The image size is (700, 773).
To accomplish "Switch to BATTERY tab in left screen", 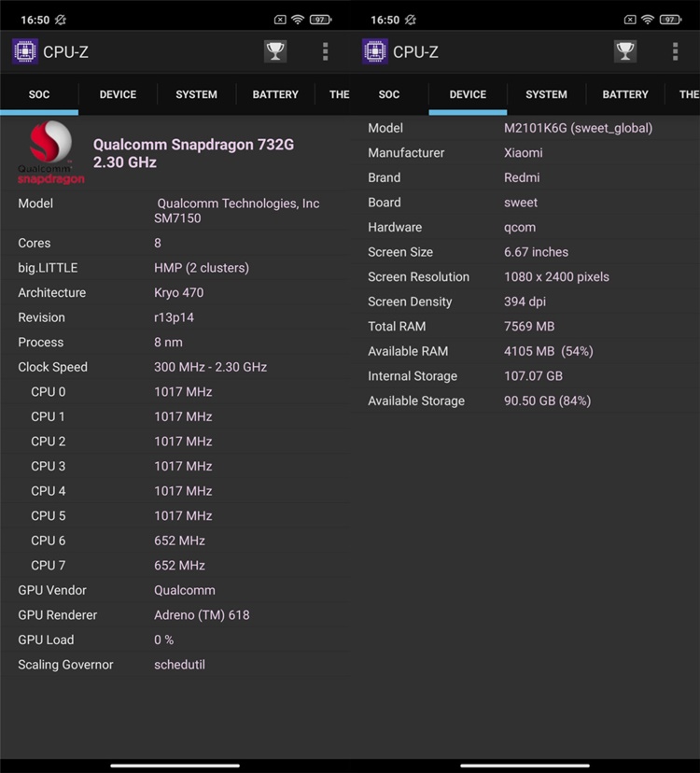I will click(x=275, y=94).
